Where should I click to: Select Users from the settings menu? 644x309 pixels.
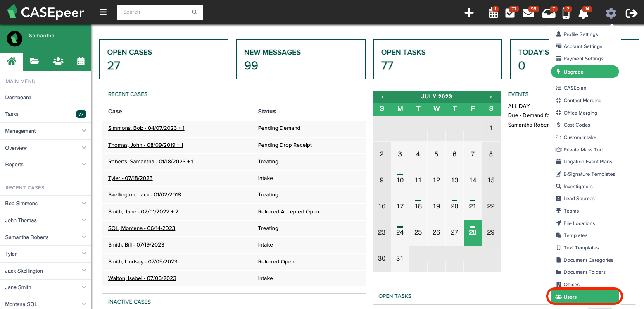click(x=584, y=296)
